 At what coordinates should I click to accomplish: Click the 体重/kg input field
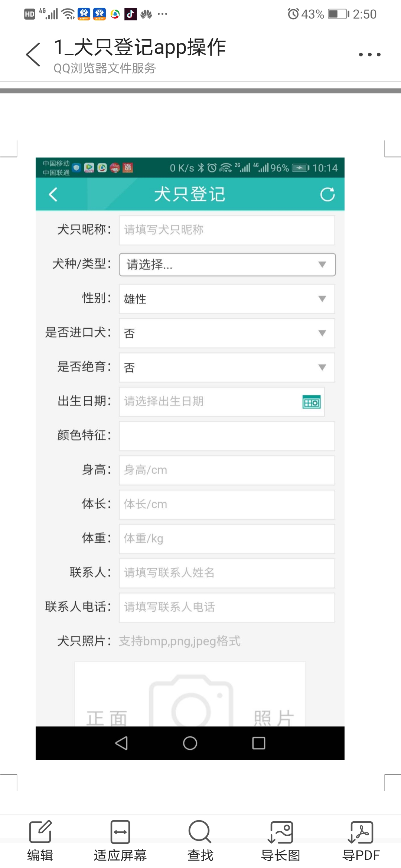click(x=227, y=539)
